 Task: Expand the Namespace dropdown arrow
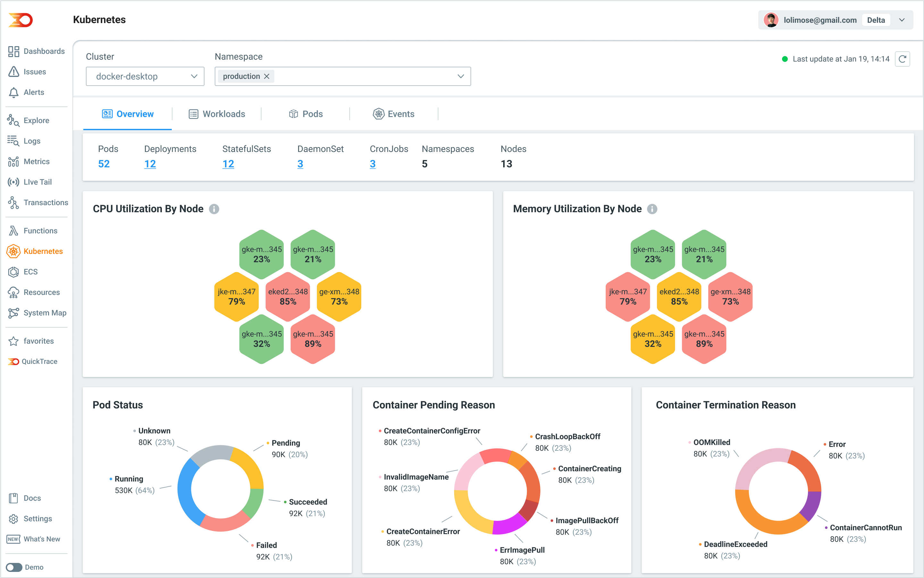461,76
